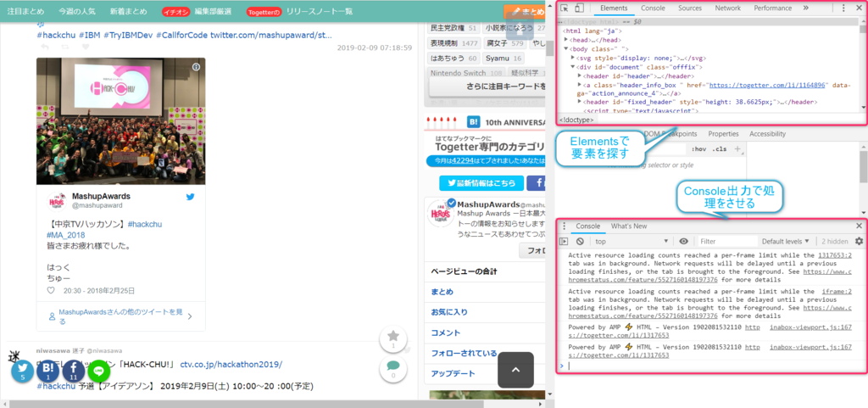Show the console sidebar icon
The width and height of the screenshot is (868, 408).
click(x=564, y=242)
